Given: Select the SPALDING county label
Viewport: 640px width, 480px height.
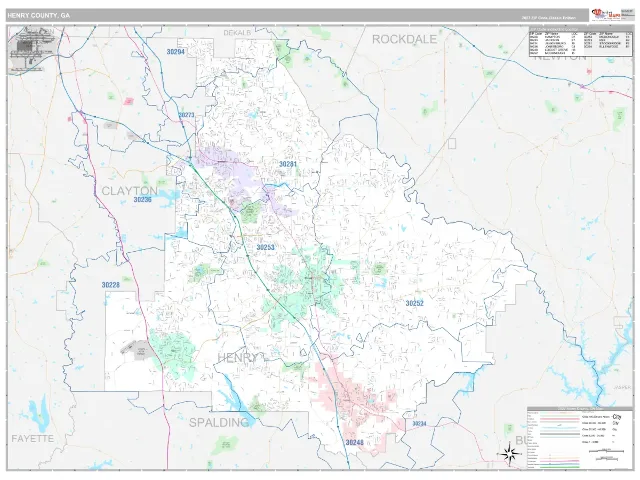Looking at the screenshot, I should click(219, 422).
